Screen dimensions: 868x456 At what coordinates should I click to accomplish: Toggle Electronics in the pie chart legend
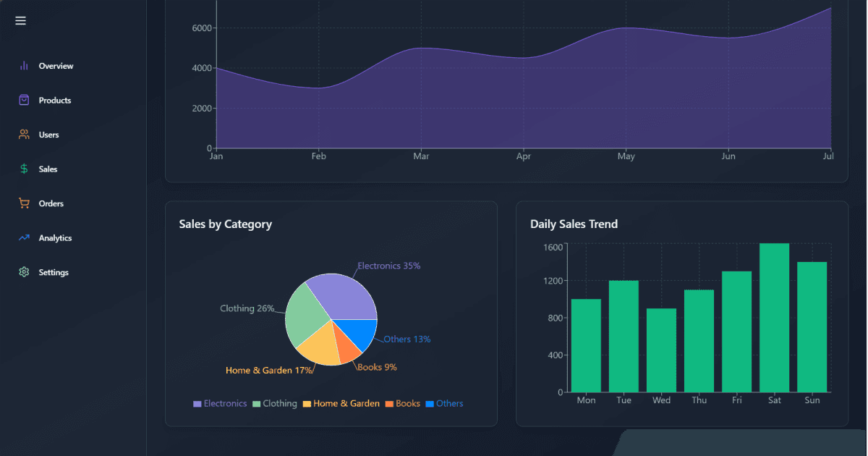[x=220, y=403]
